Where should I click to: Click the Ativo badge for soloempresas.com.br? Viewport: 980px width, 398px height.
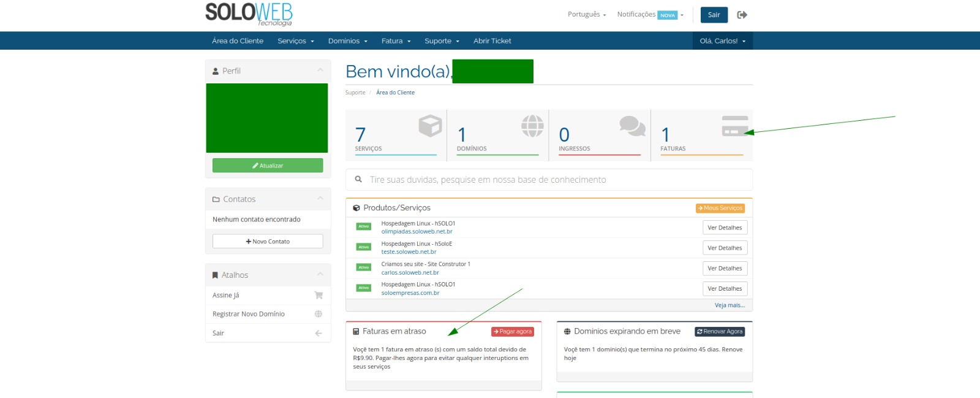pos(364,288)
